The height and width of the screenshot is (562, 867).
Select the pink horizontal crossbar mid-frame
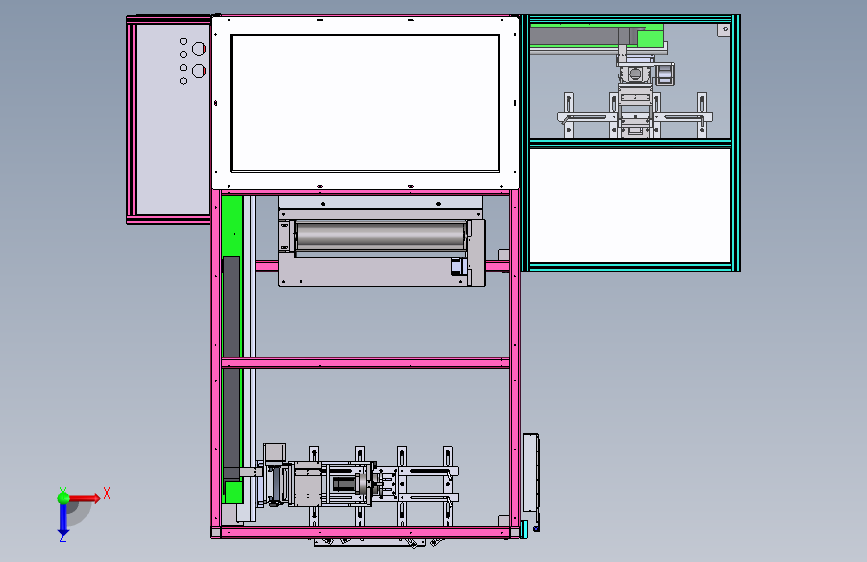tap(365, 363)
